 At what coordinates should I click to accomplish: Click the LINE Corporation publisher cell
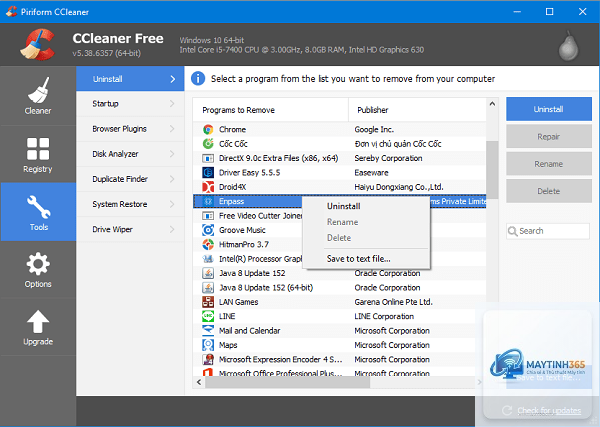point(384,316)
